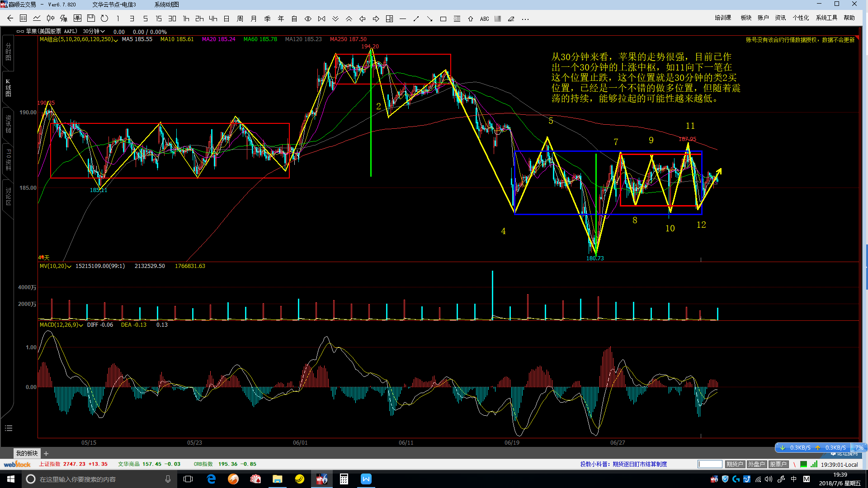This screenshot has width=868, height=488.
Task: Select the eraser tool
Action: coord(511,19)
